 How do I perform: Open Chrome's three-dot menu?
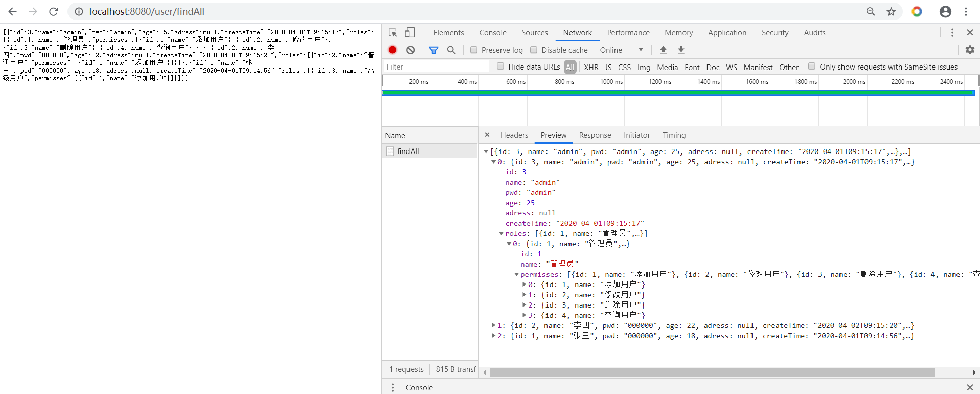pos(966,11)
